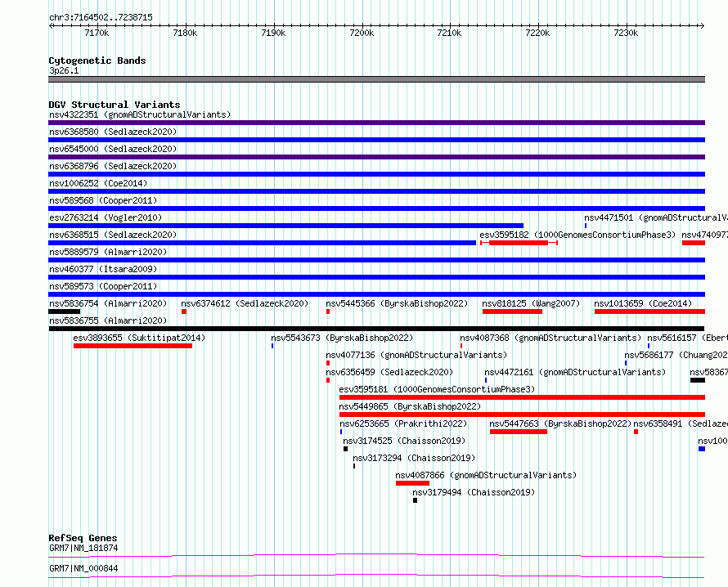Open the nsv6545000 (Sedlazeck2020) variant label
This screenshot has height=587, width=728.
click(113, 149)
